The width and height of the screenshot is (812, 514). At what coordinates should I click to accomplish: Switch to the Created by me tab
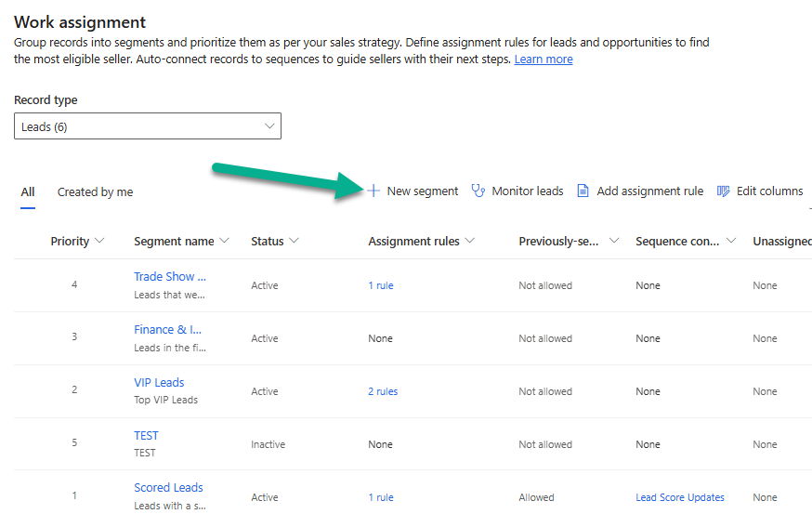(x=95, y=191)
